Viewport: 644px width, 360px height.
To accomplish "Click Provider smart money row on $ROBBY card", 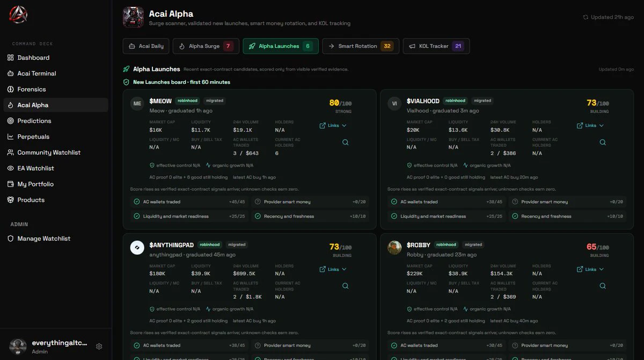I will (x=567, y=345).
